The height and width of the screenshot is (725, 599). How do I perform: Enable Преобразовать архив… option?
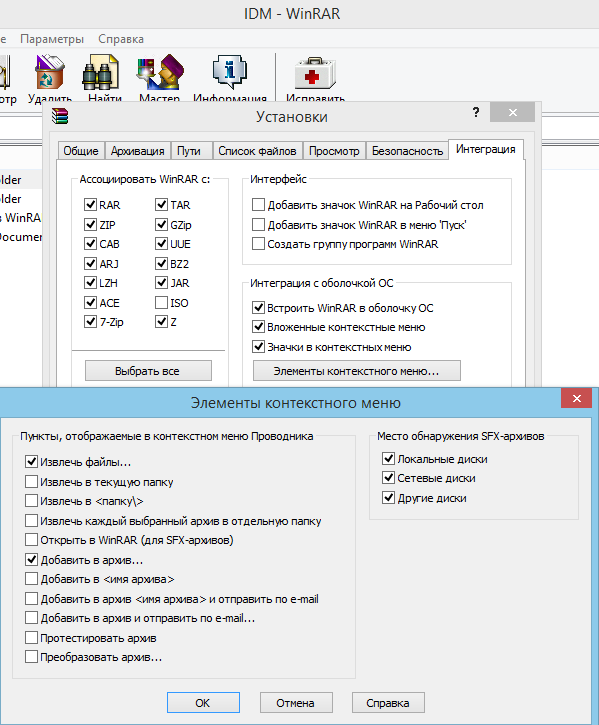click(x=31, y=657)
